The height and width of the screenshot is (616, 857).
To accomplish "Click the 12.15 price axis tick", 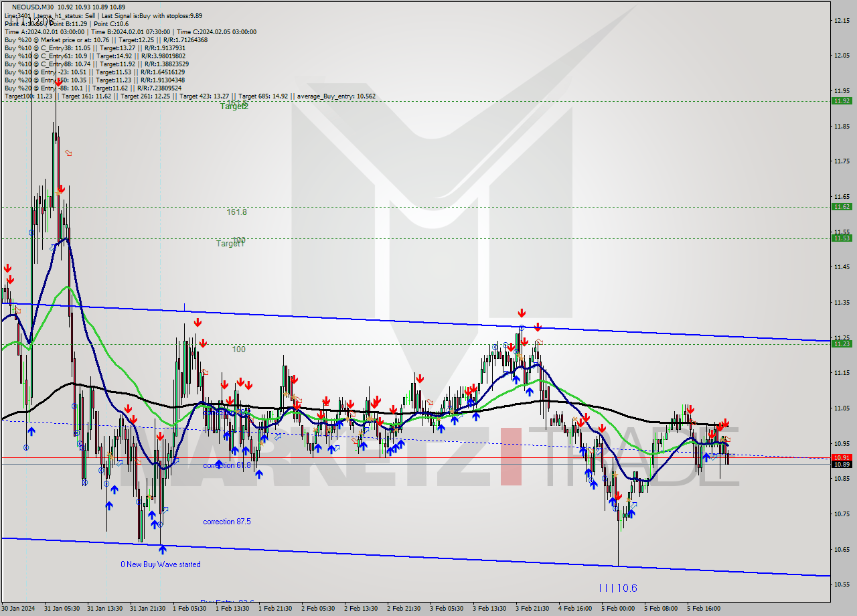I will (x=842, y=20).
